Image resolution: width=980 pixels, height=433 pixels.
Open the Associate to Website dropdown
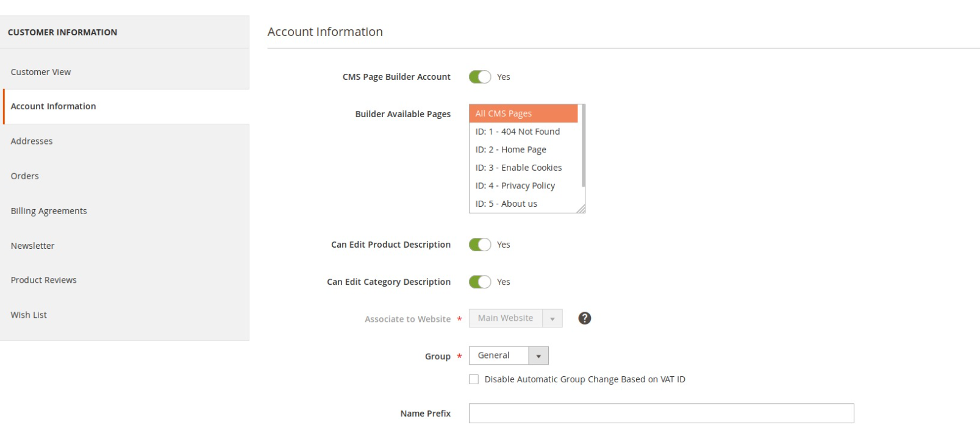tap(515, 318)
